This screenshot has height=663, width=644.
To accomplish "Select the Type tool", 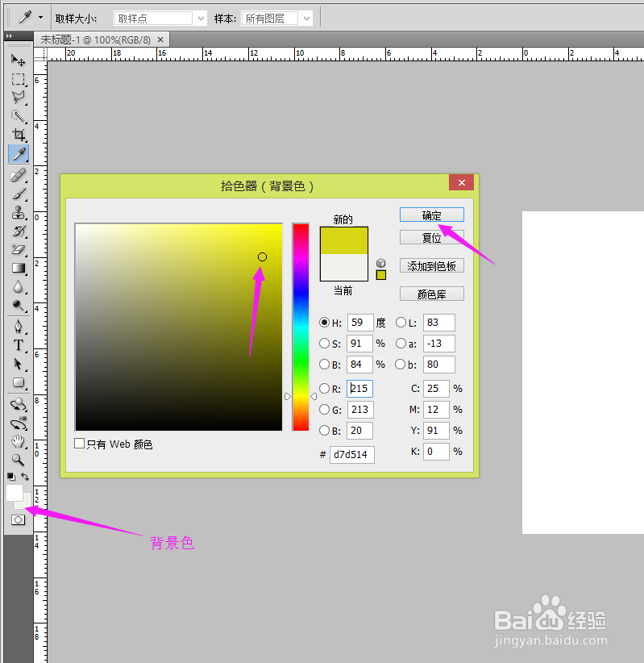I will (x=19, y=345).
